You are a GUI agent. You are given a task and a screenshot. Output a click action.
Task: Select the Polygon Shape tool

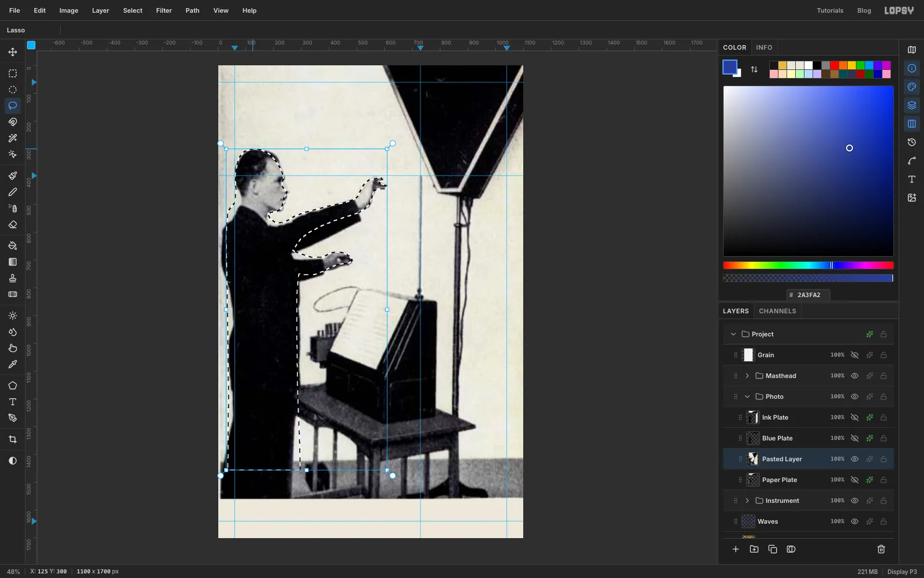[x=13, y=386]
